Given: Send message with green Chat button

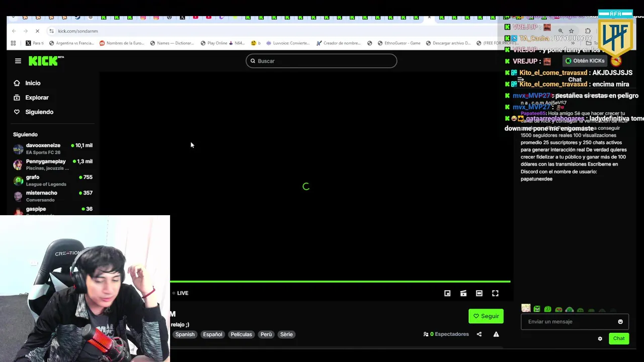Looking at the screenshot, I should (619, 338).
